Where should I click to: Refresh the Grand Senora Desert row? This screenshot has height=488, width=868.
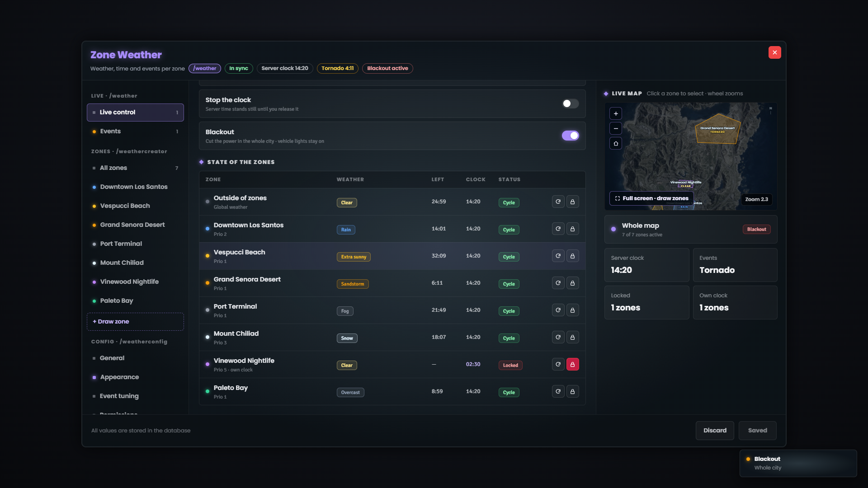(x=558, y=283)
